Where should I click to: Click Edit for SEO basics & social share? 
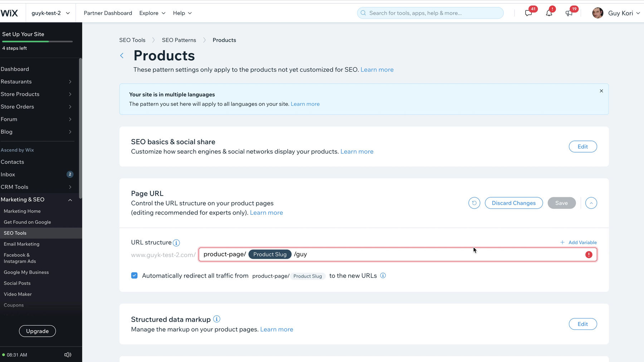583,147
